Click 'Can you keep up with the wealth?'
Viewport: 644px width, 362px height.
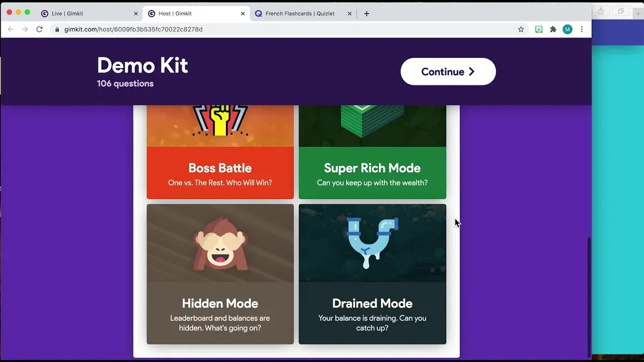tap(372, 183)
